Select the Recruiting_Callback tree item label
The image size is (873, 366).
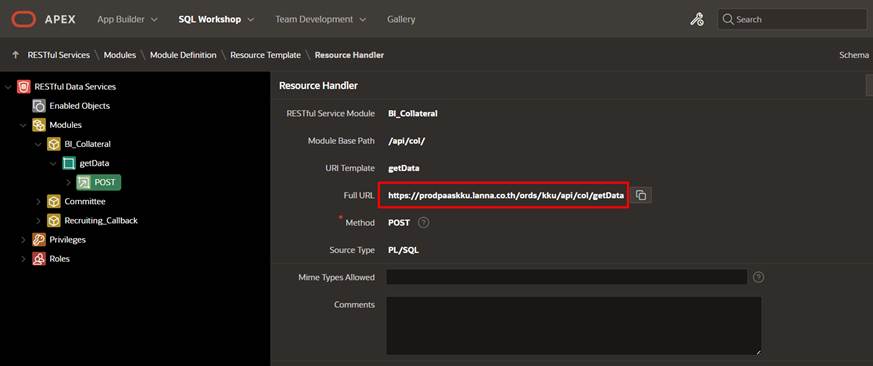click(101, 221)
